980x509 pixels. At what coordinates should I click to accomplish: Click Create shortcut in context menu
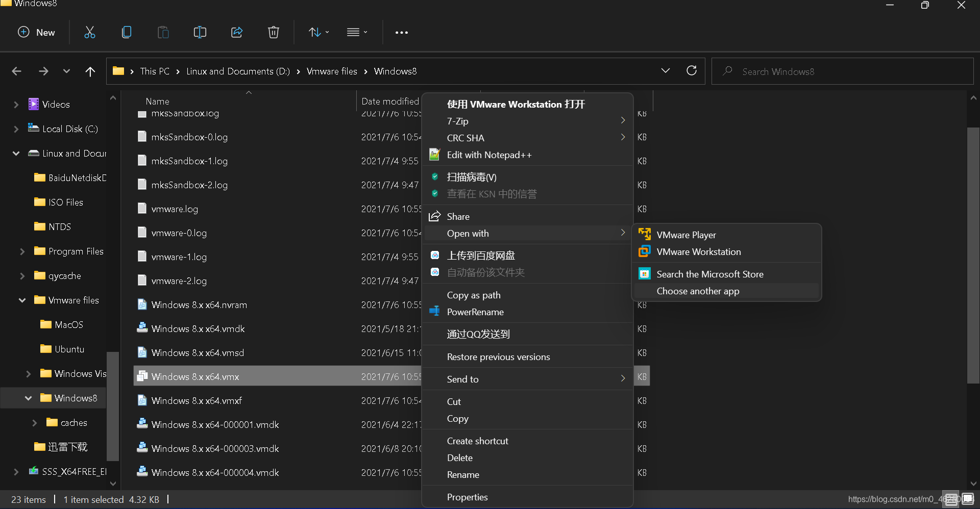point(528,441)
